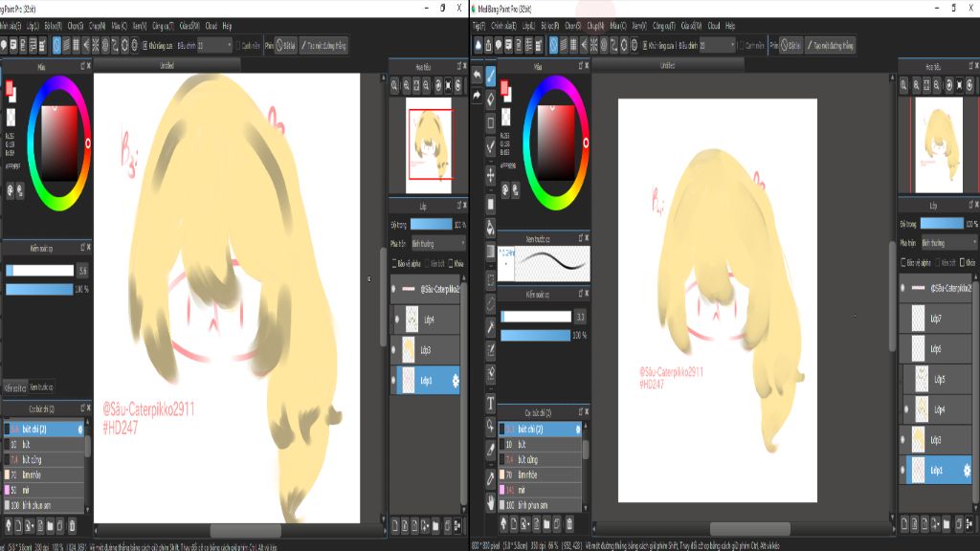
Task: Open Tệp menu in right window
Action: coord(479,26)
